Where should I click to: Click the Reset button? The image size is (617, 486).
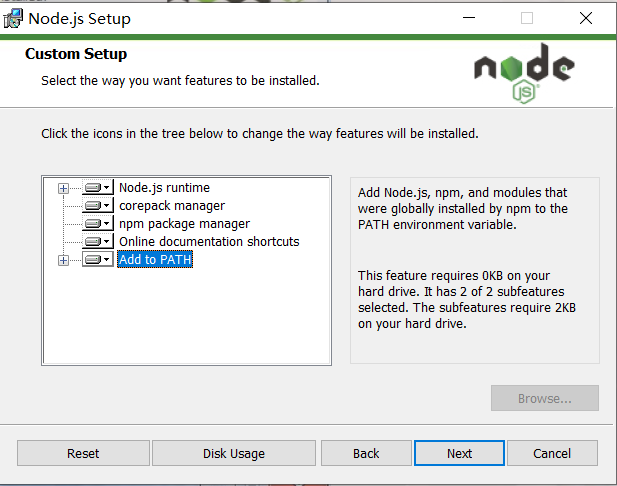click(x=83, y=453)
